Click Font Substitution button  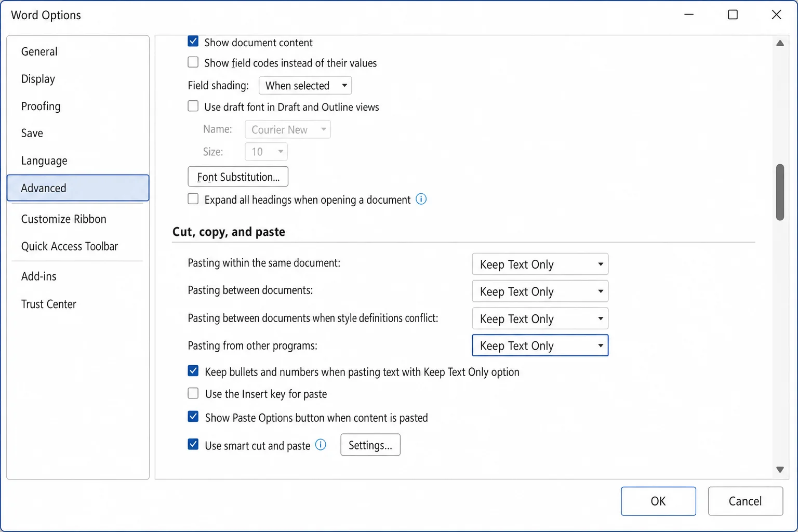coord(238,177)
